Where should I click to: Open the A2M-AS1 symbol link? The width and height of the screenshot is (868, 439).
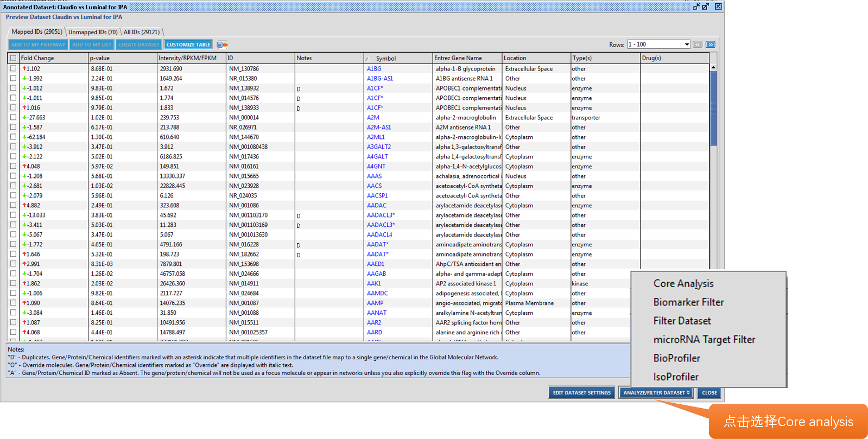379,128
